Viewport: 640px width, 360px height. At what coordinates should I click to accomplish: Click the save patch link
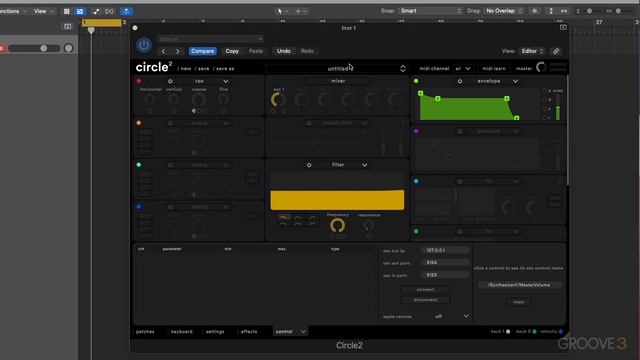pos(202,69)
